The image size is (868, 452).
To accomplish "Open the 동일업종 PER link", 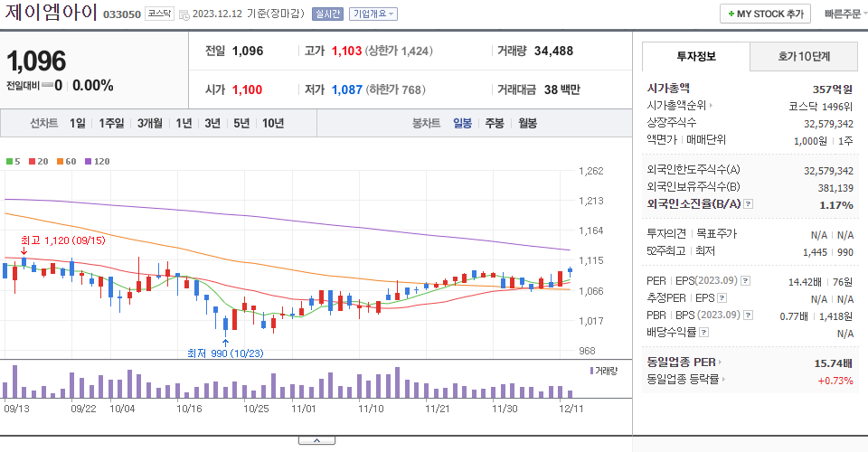I will [684, 363].
